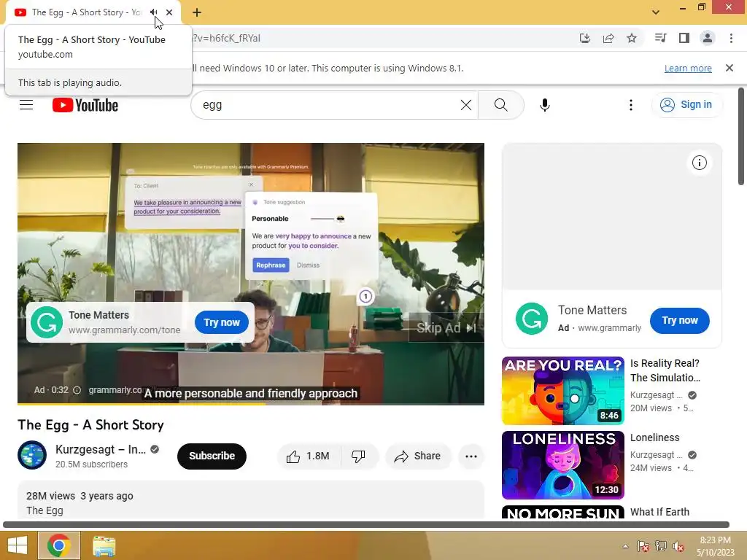Screen dimensions: 747x560
Task: Mute the tab audio speaker icon
Action: pos(153,12)
